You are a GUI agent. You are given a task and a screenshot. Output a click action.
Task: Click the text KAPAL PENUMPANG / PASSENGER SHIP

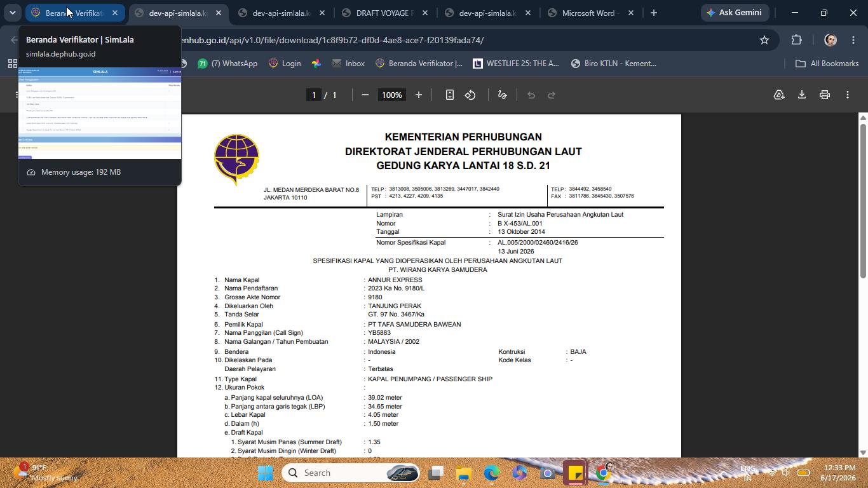430,379
